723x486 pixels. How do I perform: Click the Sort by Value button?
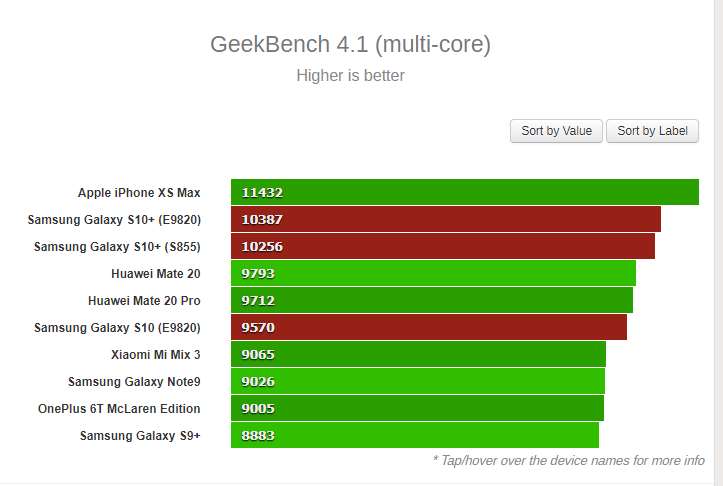tap(556, 131)
